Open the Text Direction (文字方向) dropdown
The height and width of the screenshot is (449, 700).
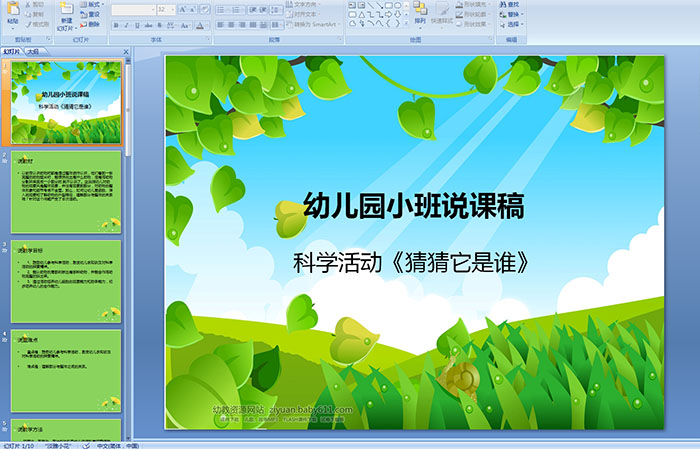click(303, 4)
